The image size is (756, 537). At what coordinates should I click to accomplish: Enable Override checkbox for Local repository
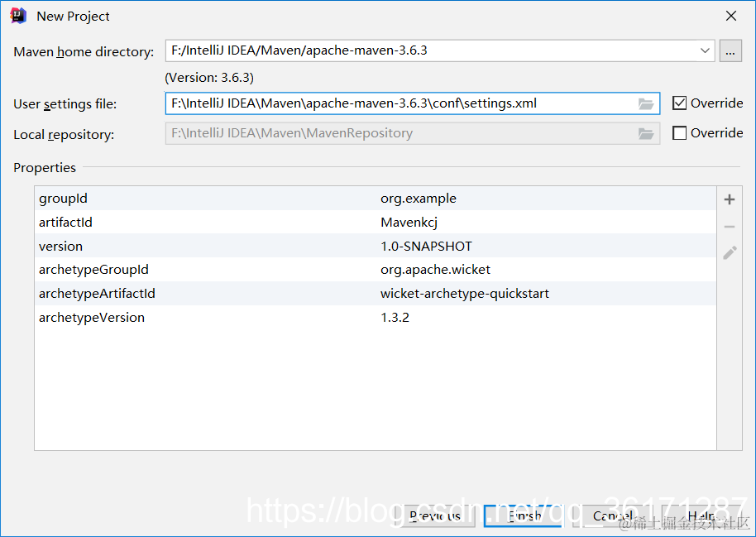click(679, 132)
